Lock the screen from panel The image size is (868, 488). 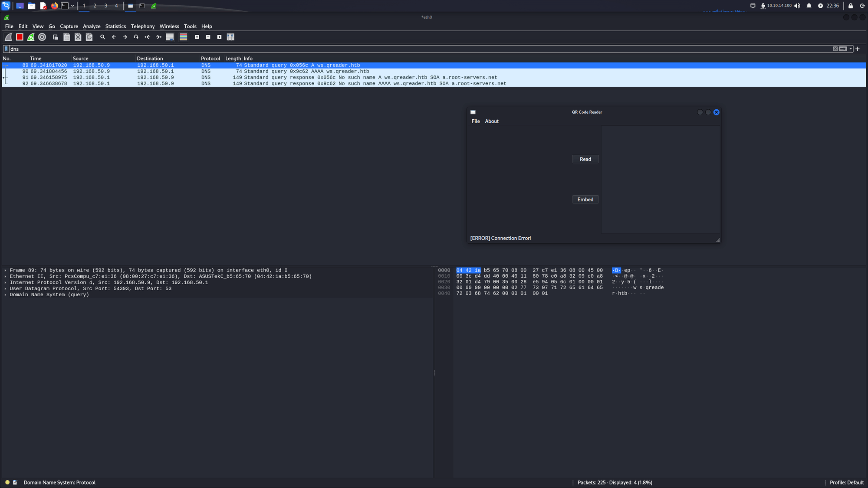click(851, 6)
